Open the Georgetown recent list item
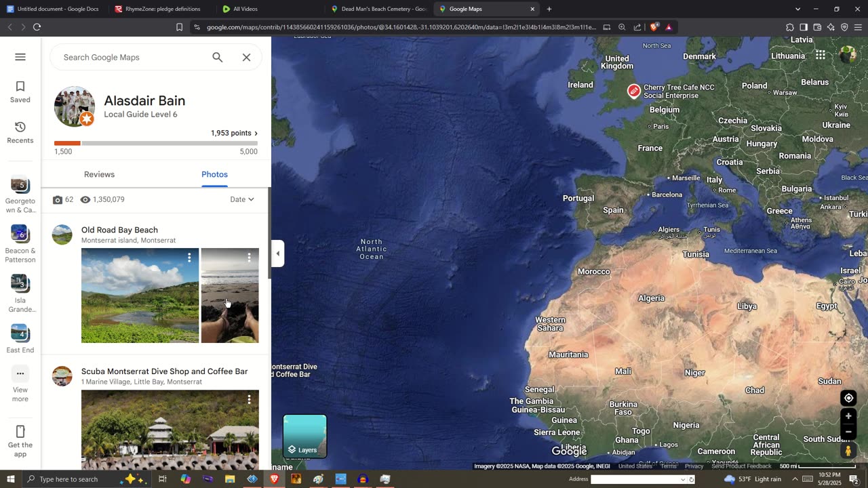 coord(20,195)
